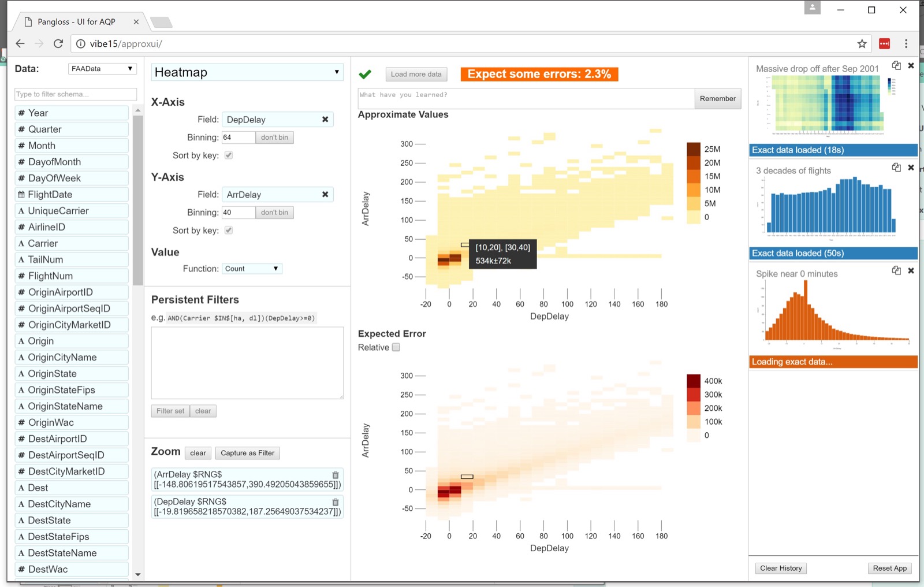Toggle Y-Axis 'Sort by key' checkbox
The width and height of the screenshot is (924, 587).
click(x=229, y=230)
